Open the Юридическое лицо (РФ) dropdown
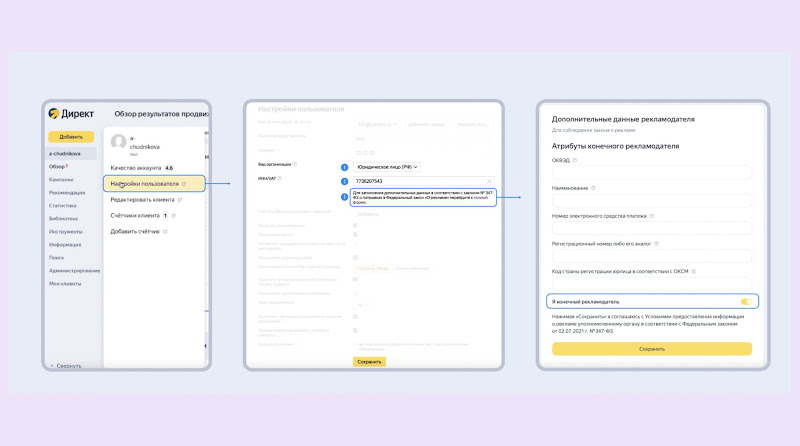This screenshot has width=800, height=446. click(x=387, y=167)
